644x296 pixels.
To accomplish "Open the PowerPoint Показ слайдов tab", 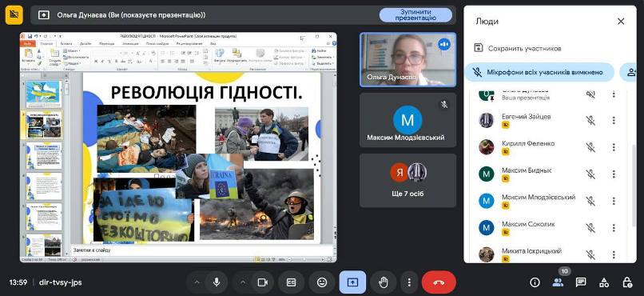I will (157, 43).
